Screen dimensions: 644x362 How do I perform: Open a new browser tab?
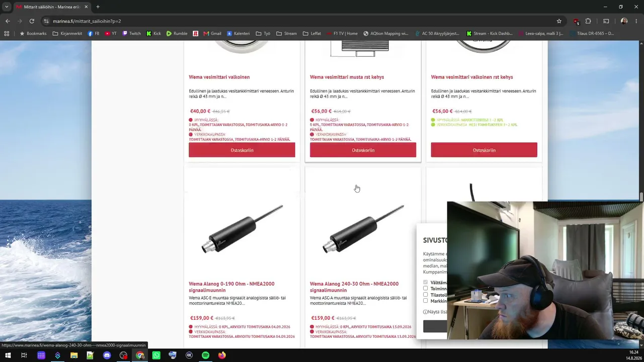(98, 7)
